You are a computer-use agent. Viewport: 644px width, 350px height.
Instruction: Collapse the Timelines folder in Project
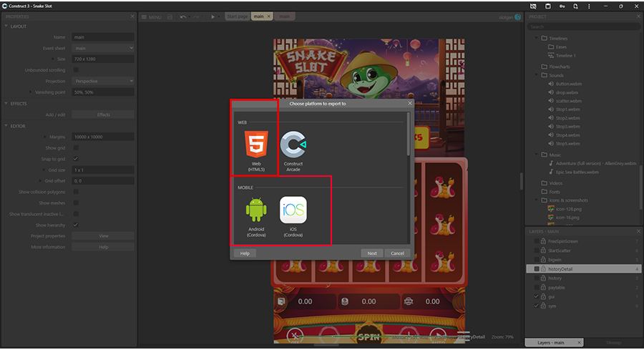pos(537,38)
